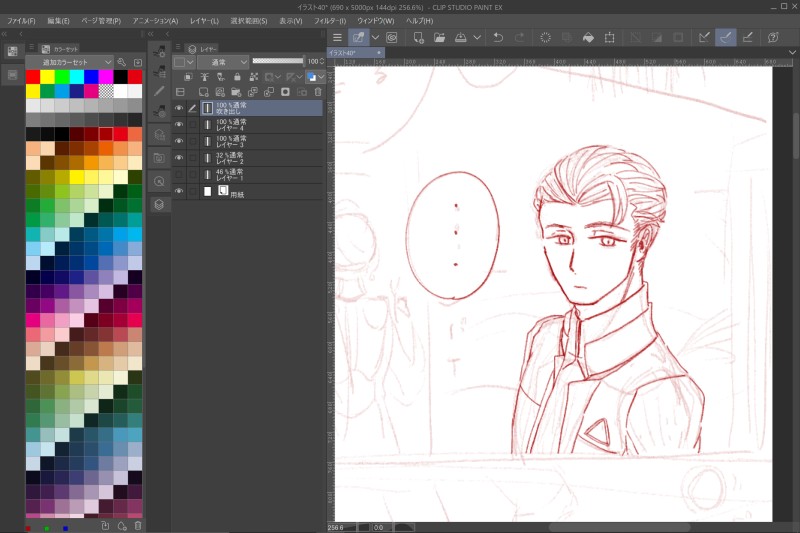This screenshot has height=533, width=800.
Task: Expand the save options dropdown arrow
Action: point(475,37)
